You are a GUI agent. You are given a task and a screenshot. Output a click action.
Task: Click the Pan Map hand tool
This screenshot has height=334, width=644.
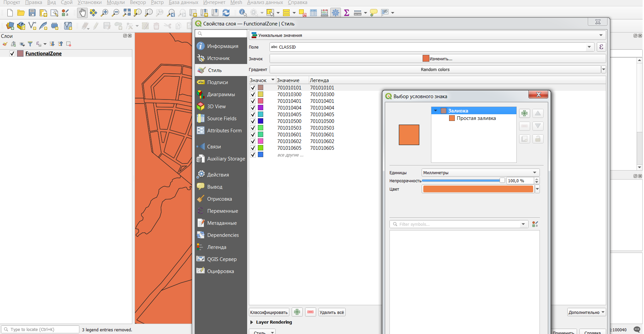(x=82, y=13)
